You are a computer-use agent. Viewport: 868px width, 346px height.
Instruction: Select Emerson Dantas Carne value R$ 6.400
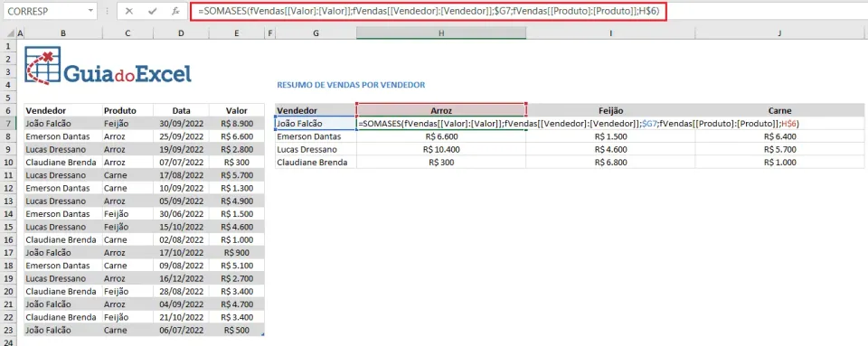pyautogui.click(x=779, y=136)
